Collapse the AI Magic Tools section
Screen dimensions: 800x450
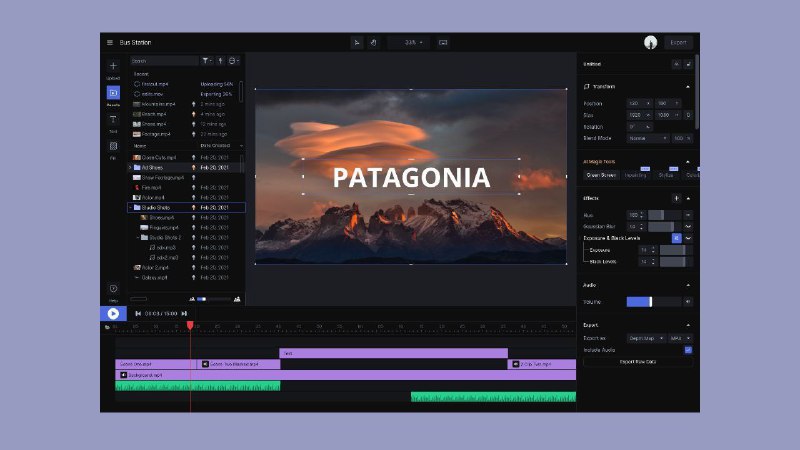pos(688,162)
